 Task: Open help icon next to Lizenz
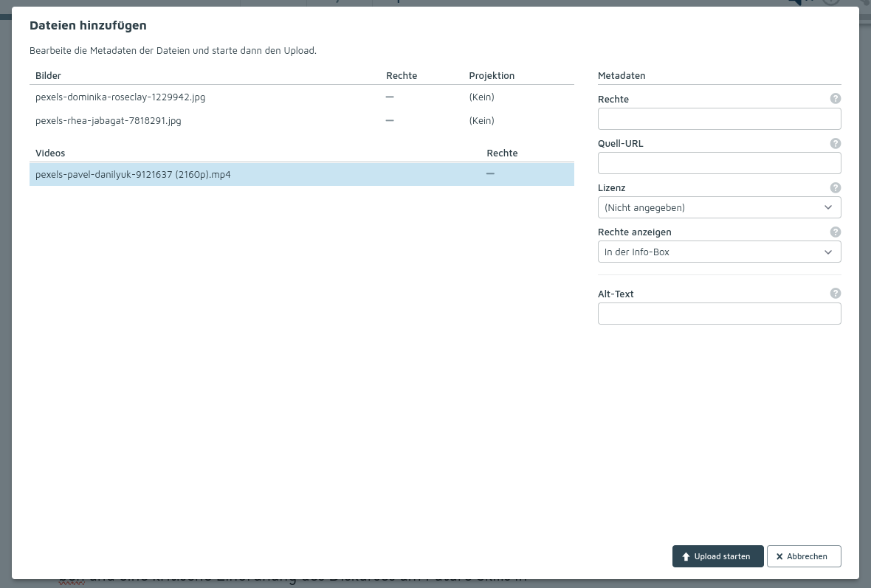point(835,187)
